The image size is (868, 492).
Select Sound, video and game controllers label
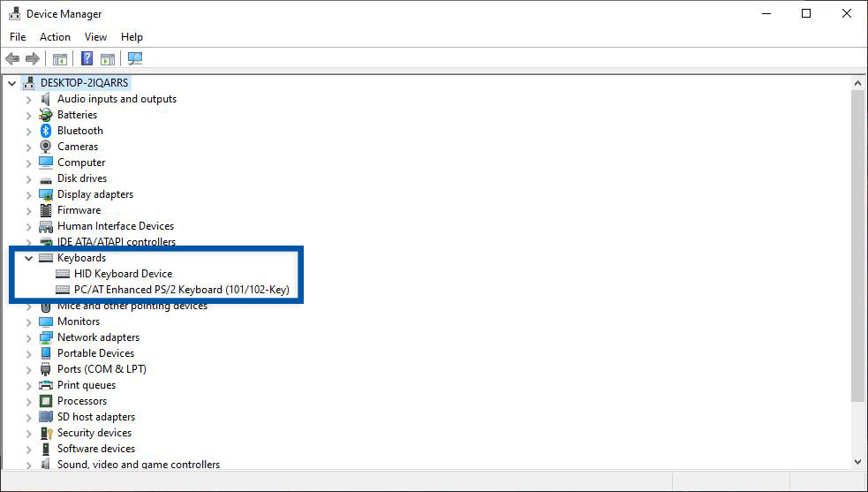tap(139, 465)
